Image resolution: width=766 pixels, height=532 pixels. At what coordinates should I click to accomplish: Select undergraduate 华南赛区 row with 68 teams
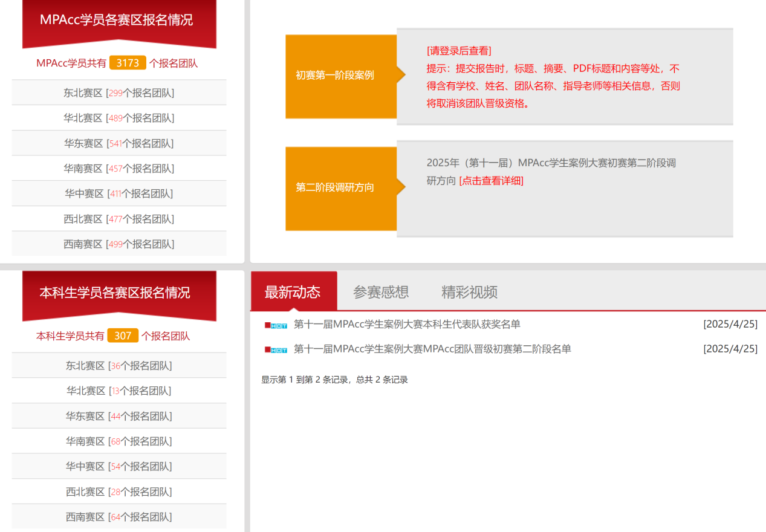pos(119,441)
